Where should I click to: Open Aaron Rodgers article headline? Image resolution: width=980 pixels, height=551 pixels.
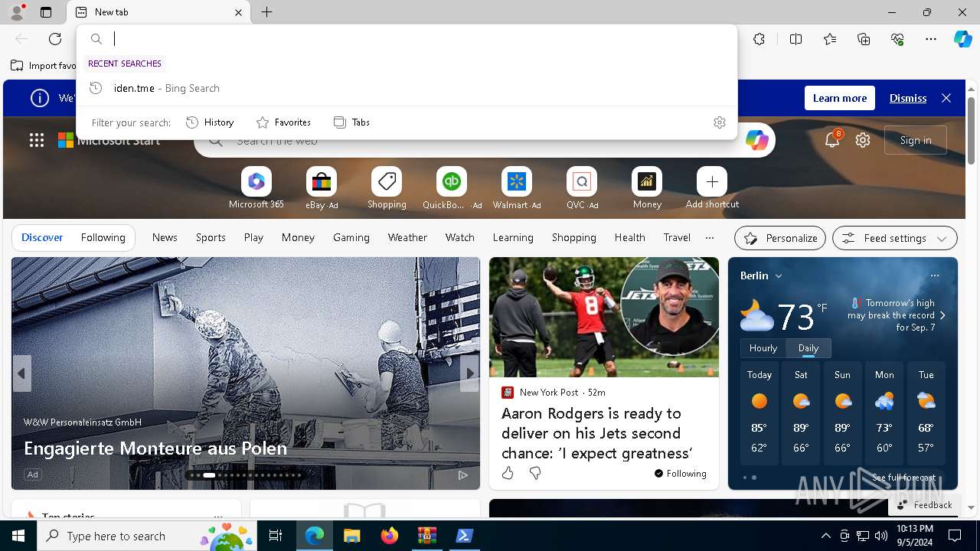point(597,433)
